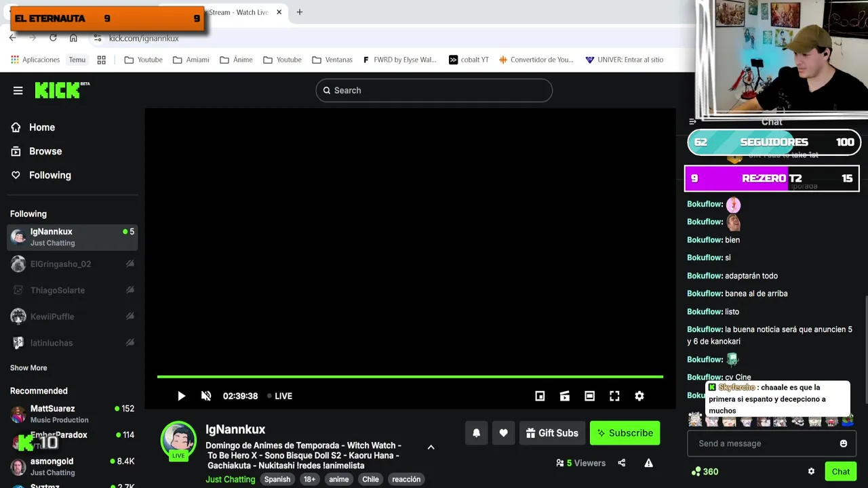Screen dimensions: 868x488
Task: Enter fullscreen on the video
Action: tap(614, 396)
